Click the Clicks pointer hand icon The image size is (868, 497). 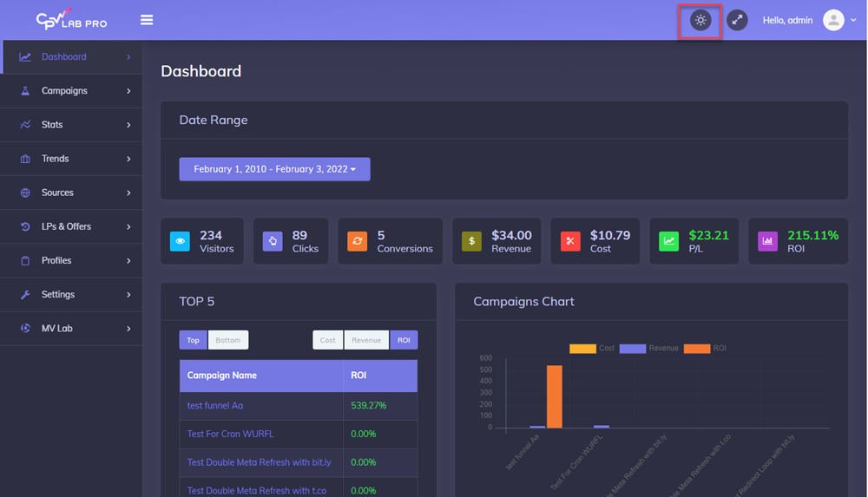[273, 241]
